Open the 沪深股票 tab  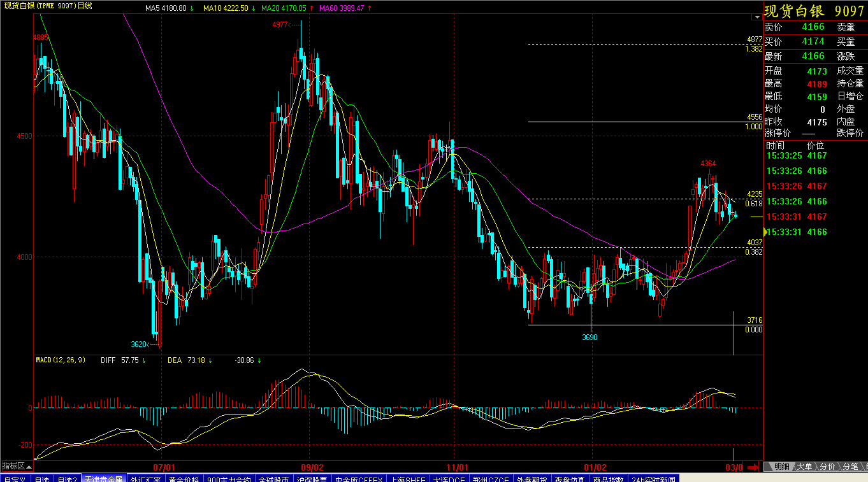click(312, 478)
